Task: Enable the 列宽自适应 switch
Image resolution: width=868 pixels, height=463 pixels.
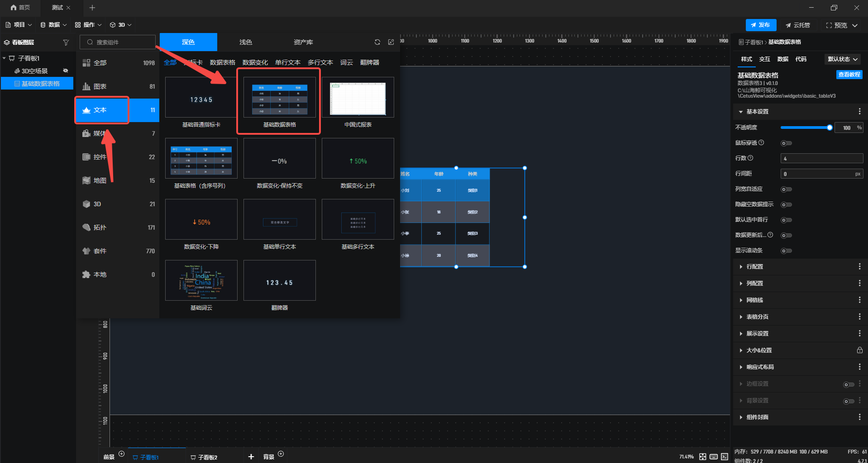Action: pyautogui.click(x=786, y=189)
